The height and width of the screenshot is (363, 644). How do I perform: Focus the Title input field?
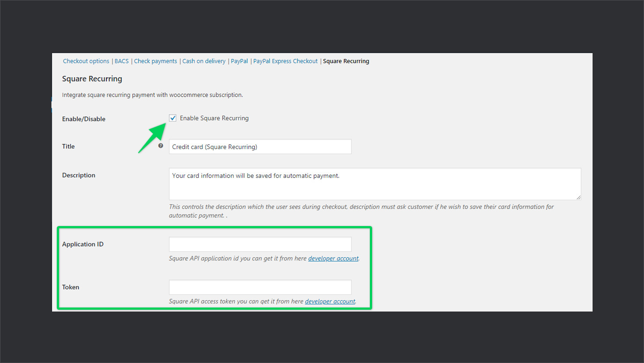(260, 147)
